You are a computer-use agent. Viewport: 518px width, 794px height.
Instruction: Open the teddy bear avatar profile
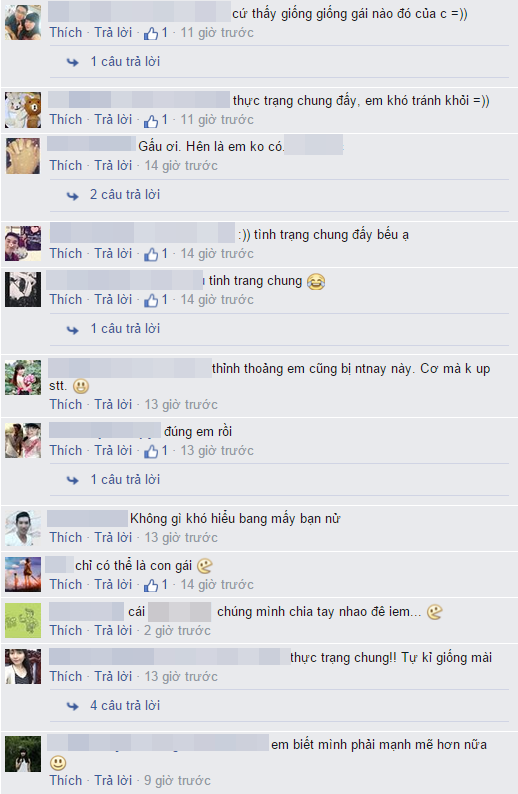pos(23,110)
